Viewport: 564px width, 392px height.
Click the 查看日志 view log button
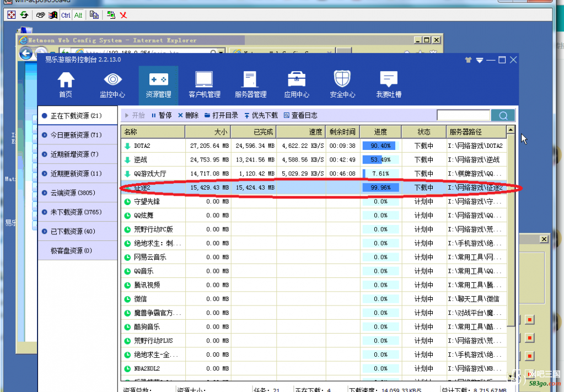[x=300, y=115]
